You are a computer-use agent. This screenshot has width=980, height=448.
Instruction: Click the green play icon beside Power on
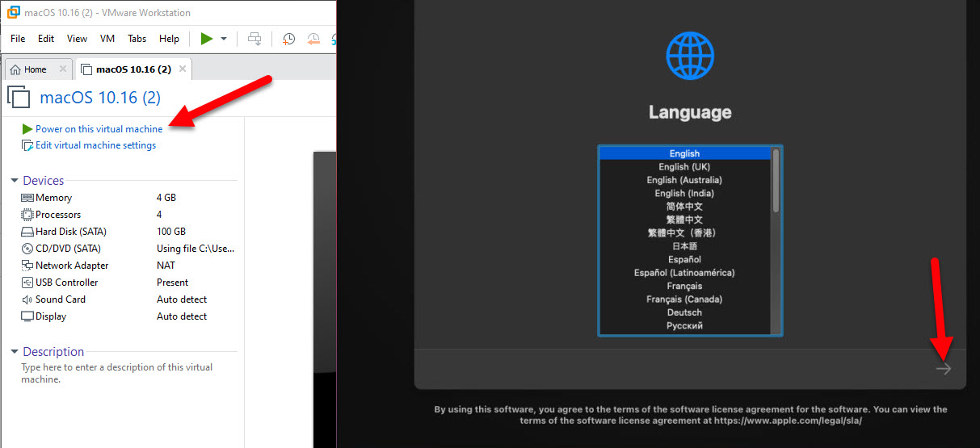pyautogui.click(x=27, y=129)
